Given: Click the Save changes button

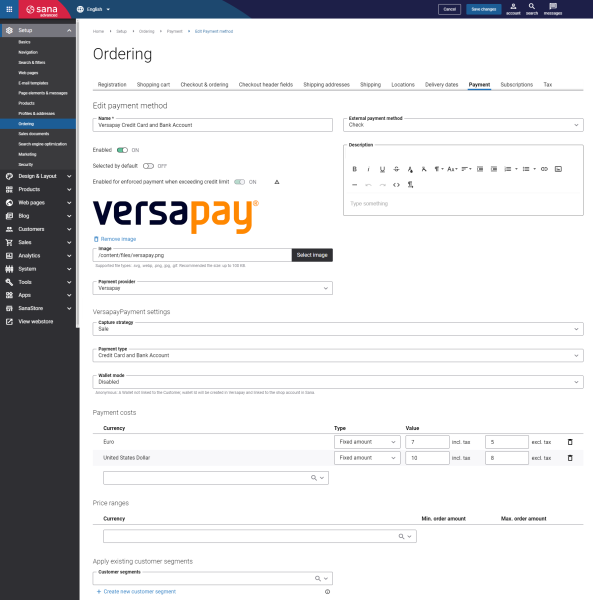Looking at the screenshot, I should (x=484, y=9).
